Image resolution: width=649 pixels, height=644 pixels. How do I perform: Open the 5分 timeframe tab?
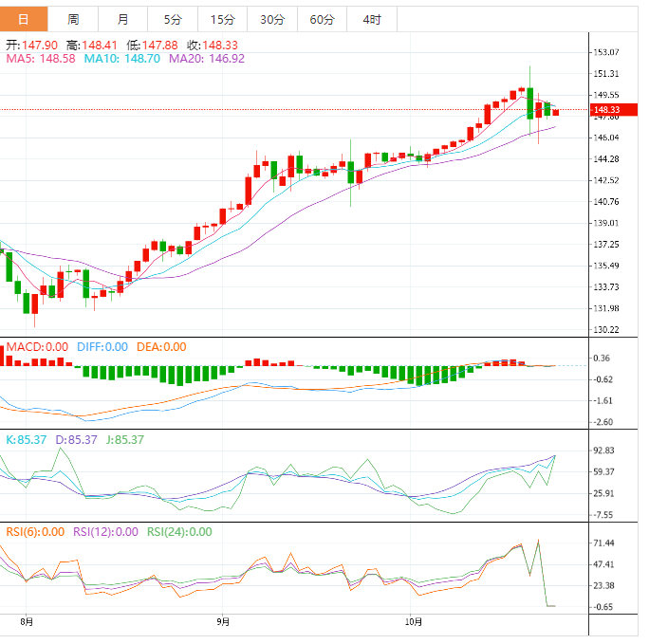173,19
